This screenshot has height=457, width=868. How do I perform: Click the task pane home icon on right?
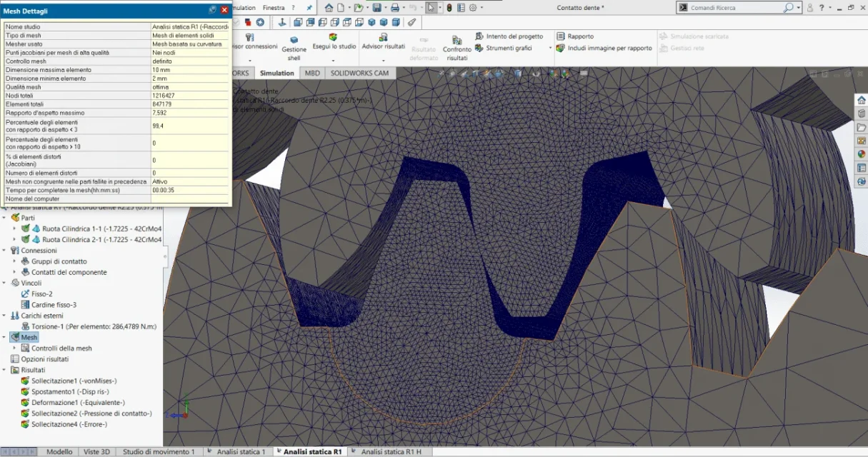(861, 99)
